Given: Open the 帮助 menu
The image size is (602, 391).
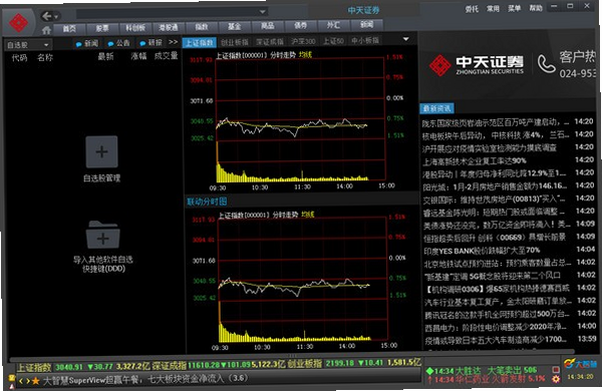Looking at the screenshot, I should pos(536,8).
